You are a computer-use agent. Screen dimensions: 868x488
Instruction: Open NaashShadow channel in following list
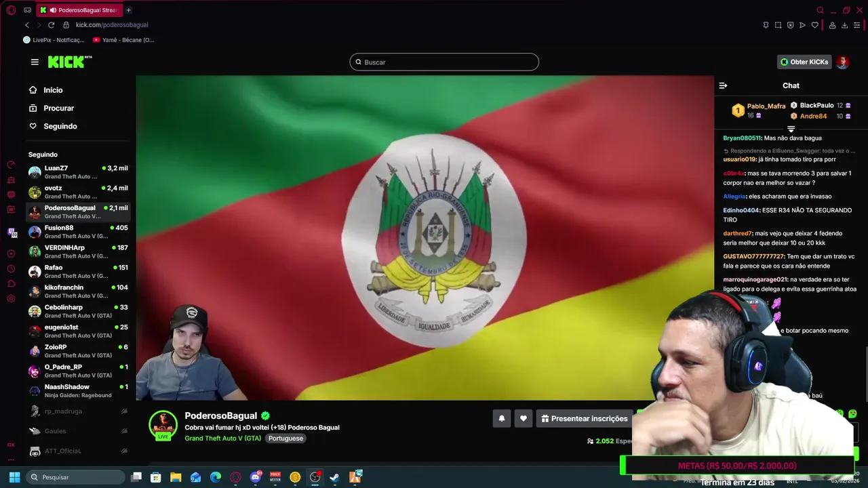tap(78, 390)
